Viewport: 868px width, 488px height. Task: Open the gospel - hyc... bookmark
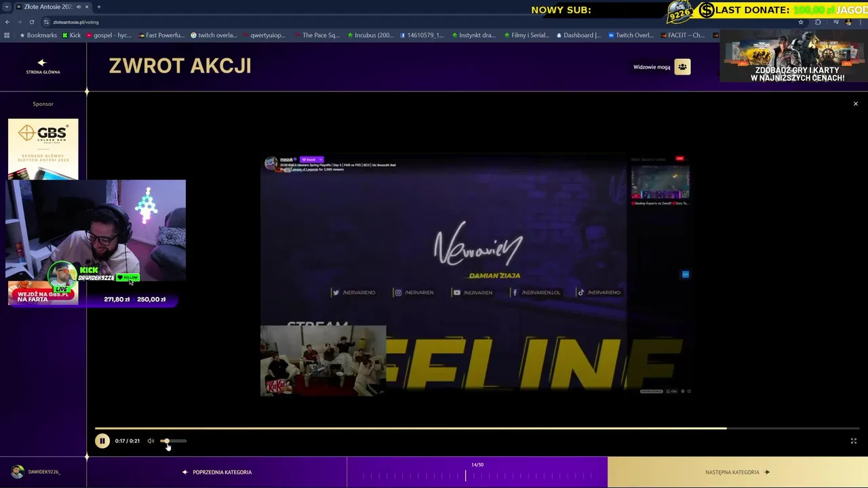pyautogui.click(x=109, y=35)
